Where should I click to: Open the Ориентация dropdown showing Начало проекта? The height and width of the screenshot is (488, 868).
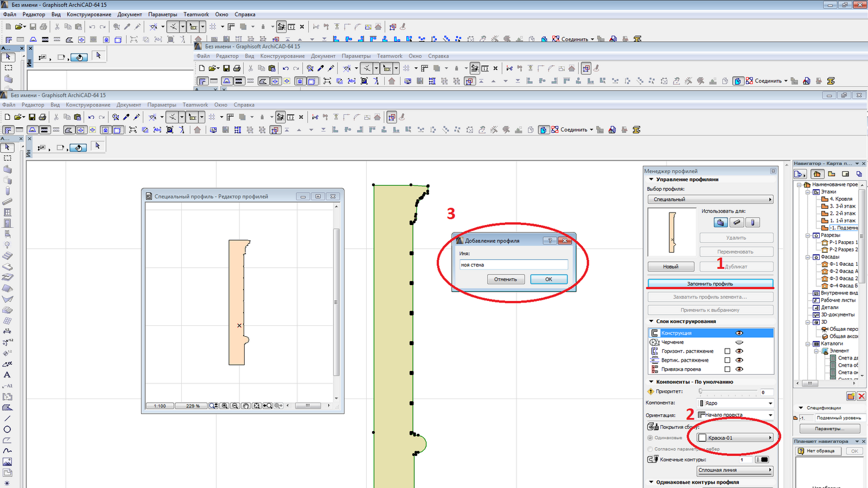point(735,415)
